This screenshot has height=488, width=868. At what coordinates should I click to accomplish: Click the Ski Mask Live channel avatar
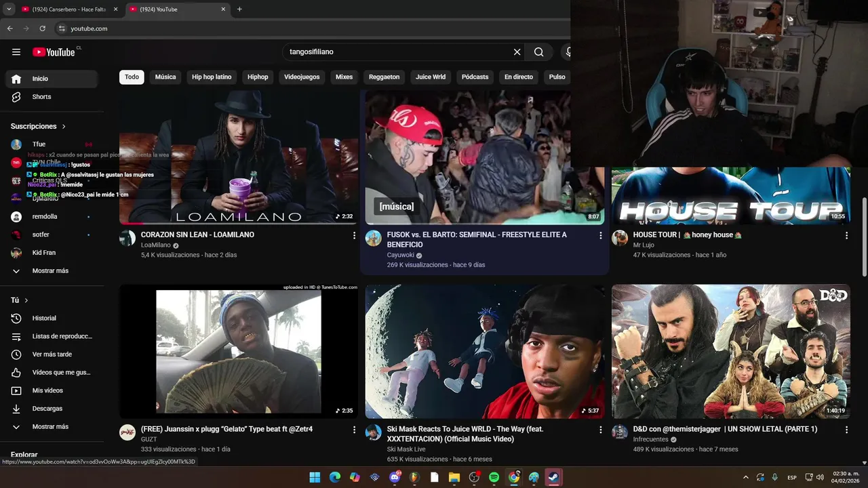(x=374, y=432)
